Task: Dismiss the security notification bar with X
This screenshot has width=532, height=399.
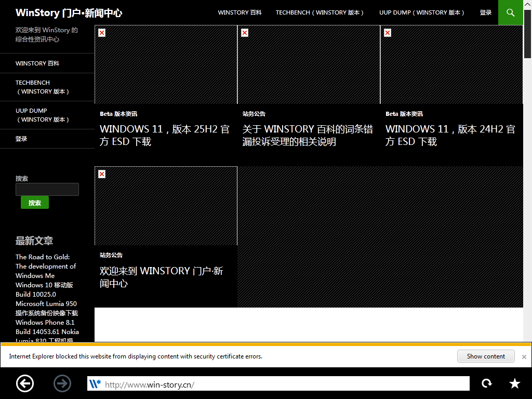Action: pos(524,356)
